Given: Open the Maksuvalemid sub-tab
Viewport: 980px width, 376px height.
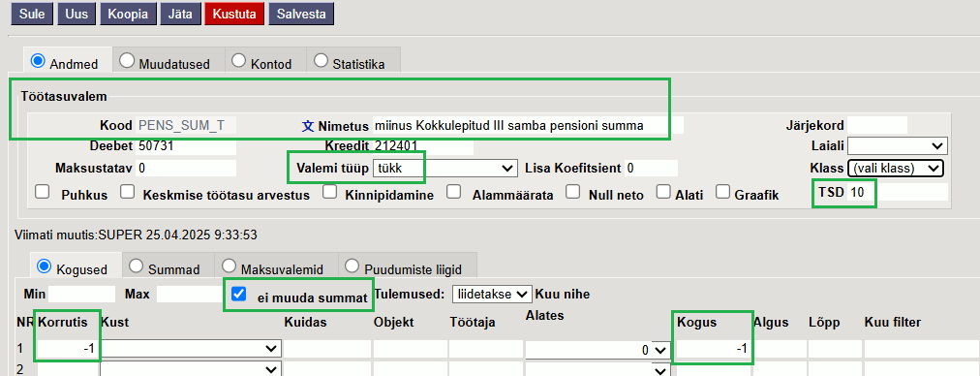Looking at the screenshot, I should (272, 267).
